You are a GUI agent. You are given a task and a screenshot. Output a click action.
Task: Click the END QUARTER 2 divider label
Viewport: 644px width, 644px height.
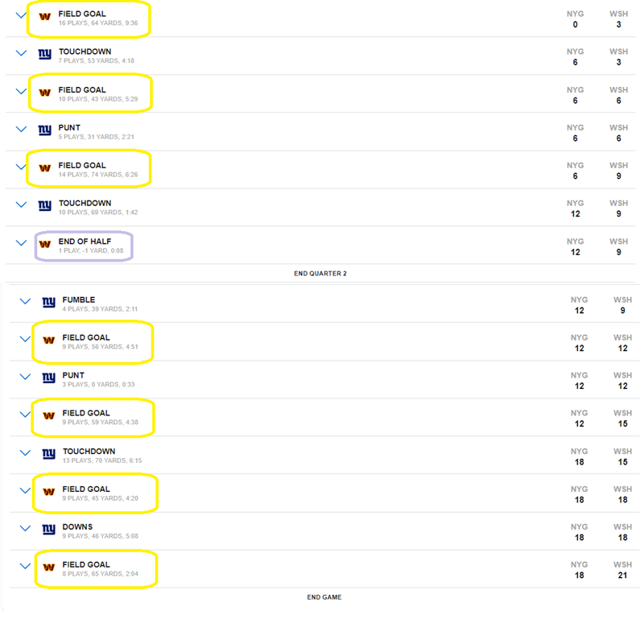(x=320, y=274)
